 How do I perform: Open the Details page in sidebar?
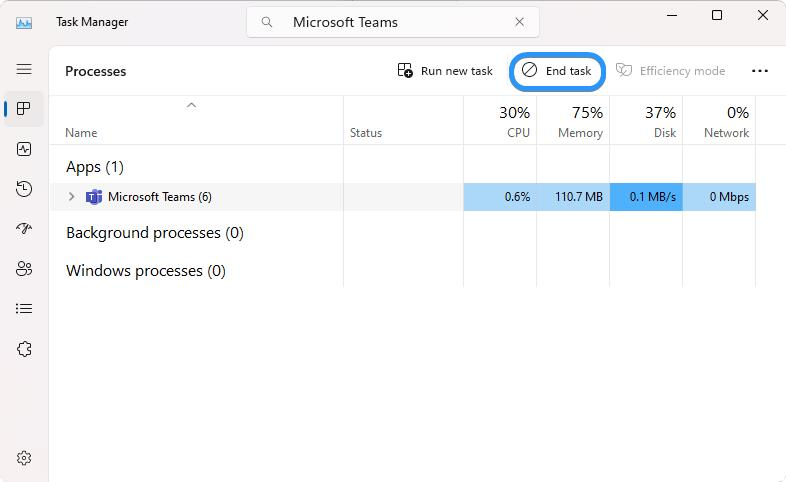(24, 309)
